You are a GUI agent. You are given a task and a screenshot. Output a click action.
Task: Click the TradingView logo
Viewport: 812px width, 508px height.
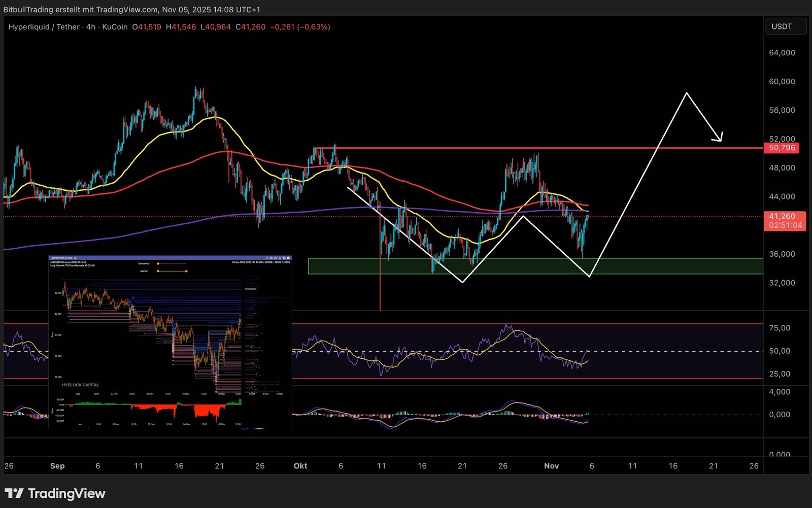coord(55,493)
